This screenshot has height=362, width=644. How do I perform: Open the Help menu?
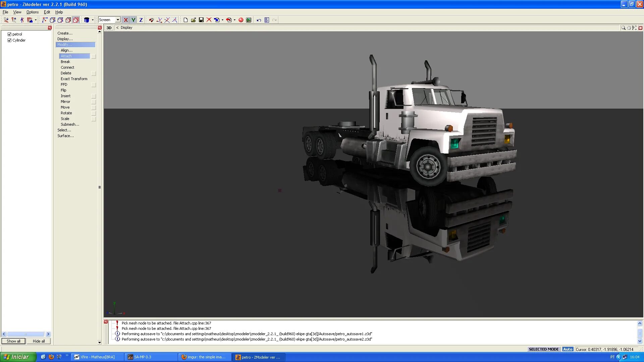coord(59,12)
